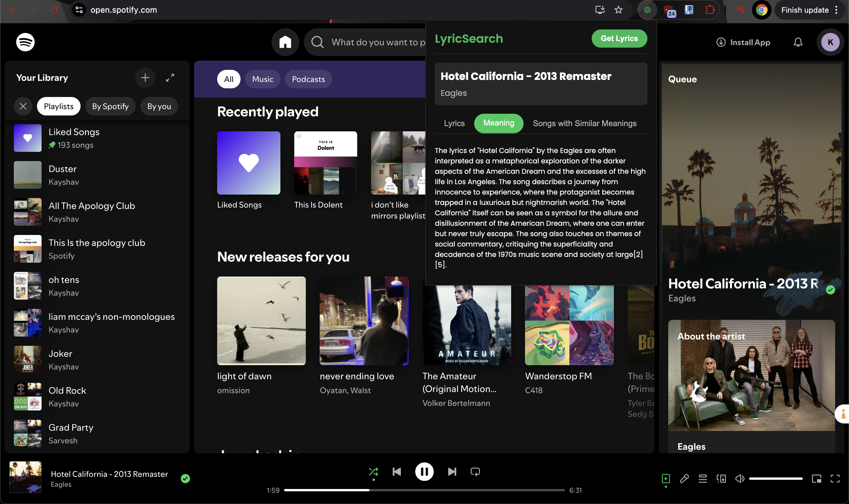Click the Spotify home icon button
Screen dimensions: 849x504
click(x=285, y=42)
